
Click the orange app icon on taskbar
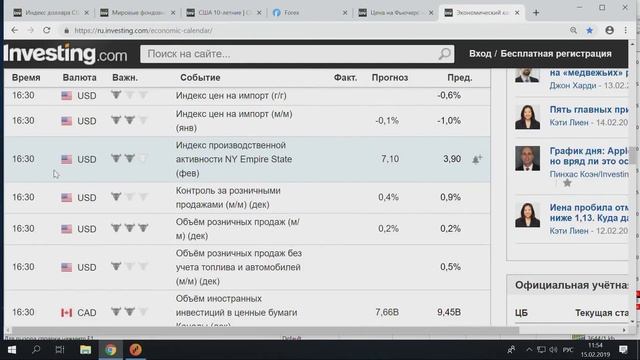[x=136, y=350]
